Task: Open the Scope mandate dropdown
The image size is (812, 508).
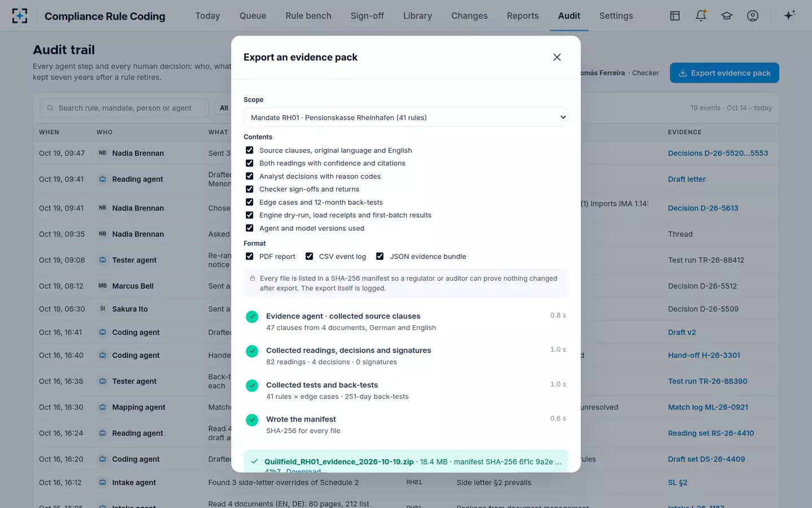Action: 406,117
